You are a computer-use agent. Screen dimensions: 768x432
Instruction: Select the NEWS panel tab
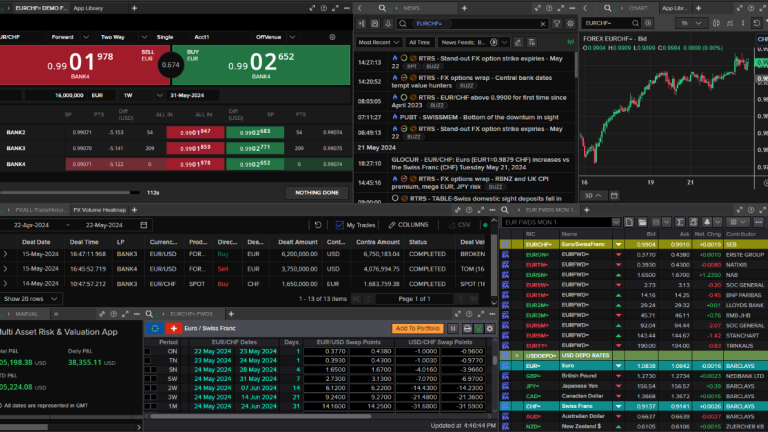(411, 8)
